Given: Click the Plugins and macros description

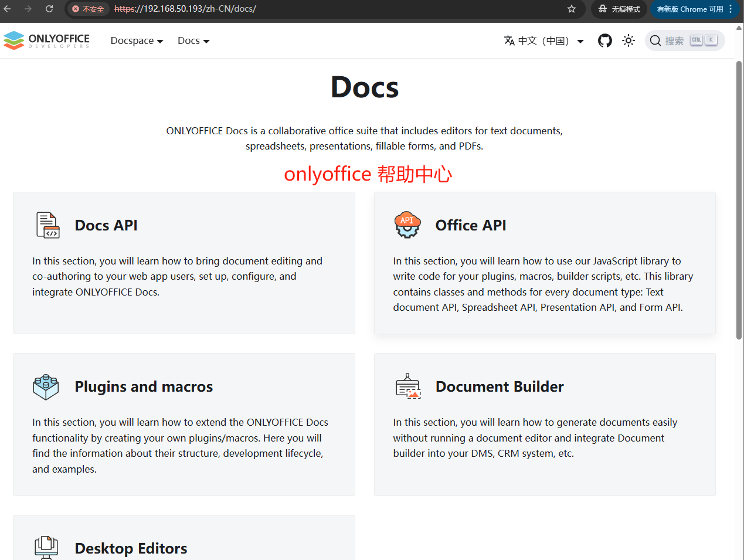Looking at the screenshot, I should pos(180,446).
